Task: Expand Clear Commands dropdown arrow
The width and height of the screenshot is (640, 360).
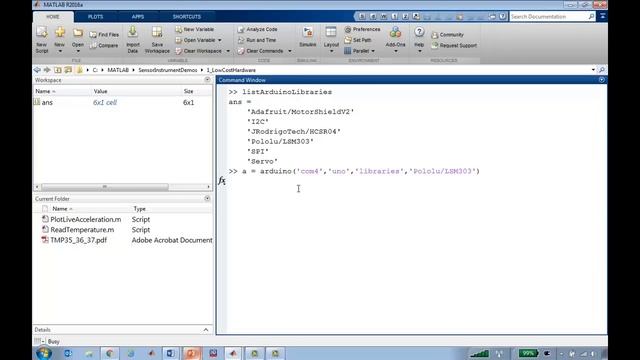Action: [x=290, y=51]
